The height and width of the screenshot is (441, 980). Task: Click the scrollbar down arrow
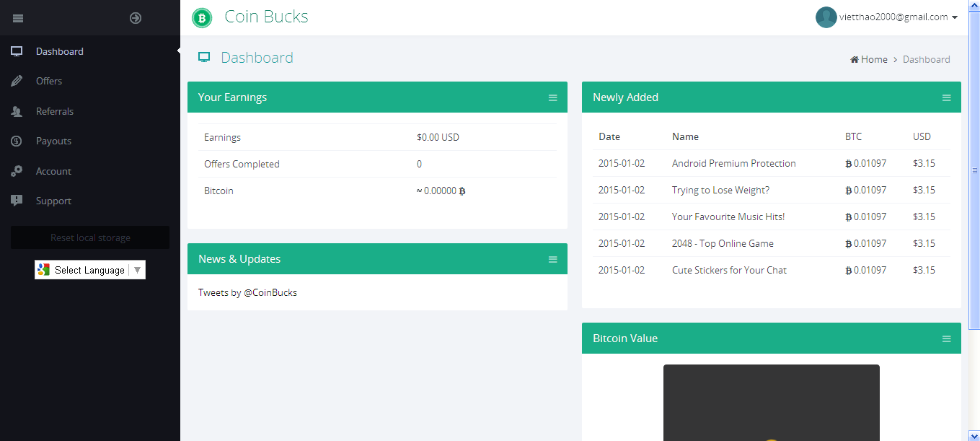[975, 435]
